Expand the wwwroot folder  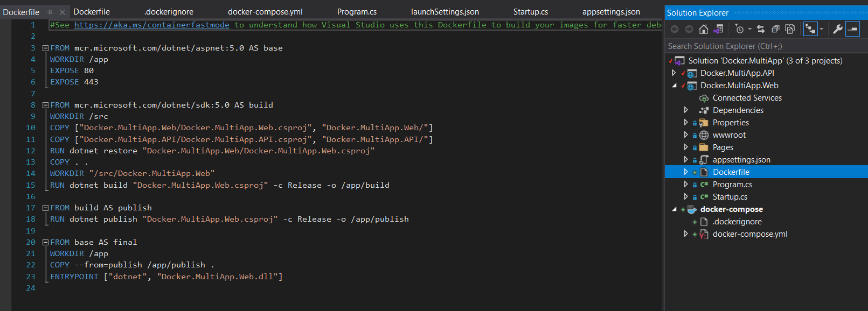pyautogui.click(x=686, y=135)
